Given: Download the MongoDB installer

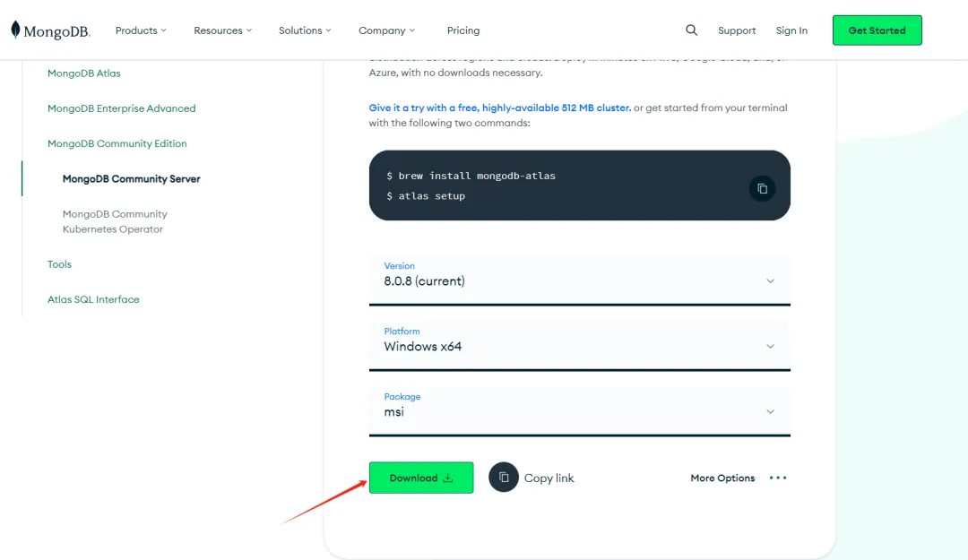Looking at the screenshot, I should click(421, 478).
